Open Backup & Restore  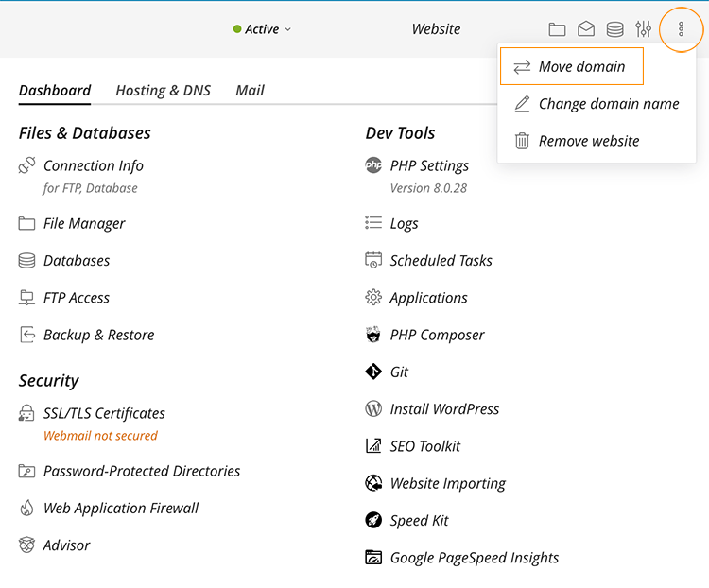[x=98, y=335]
